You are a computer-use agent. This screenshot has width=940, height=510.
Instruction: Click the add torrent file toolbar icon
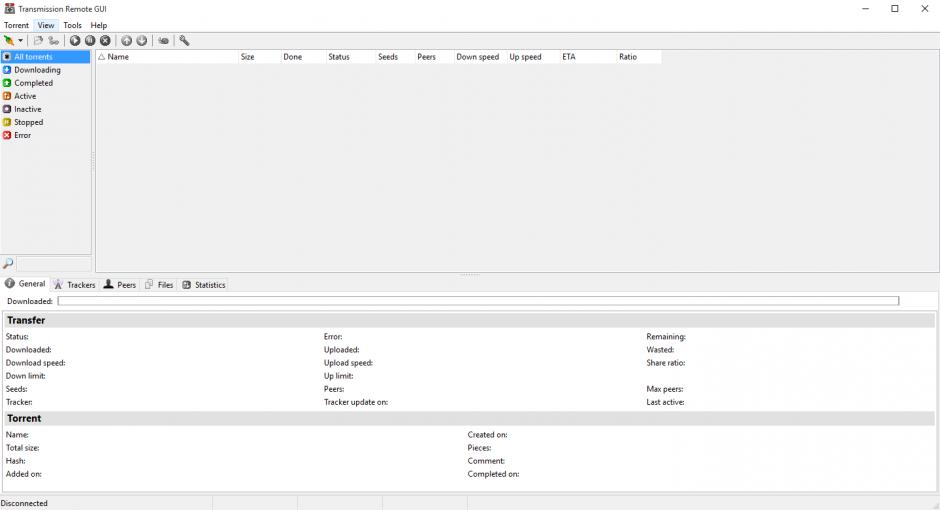tap(38, 41)
